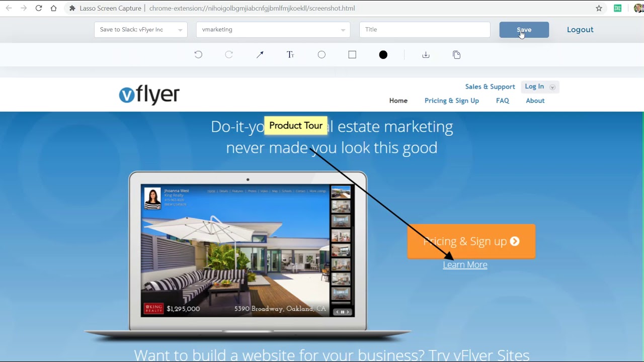Open the FAQ menu item
The image size is (644, 362).
503,101
